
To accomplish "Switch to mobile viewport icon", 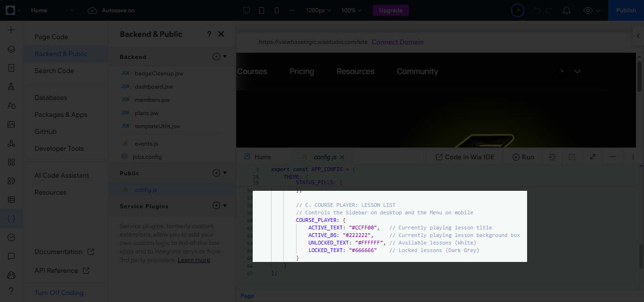I will [x=277, y=10].
